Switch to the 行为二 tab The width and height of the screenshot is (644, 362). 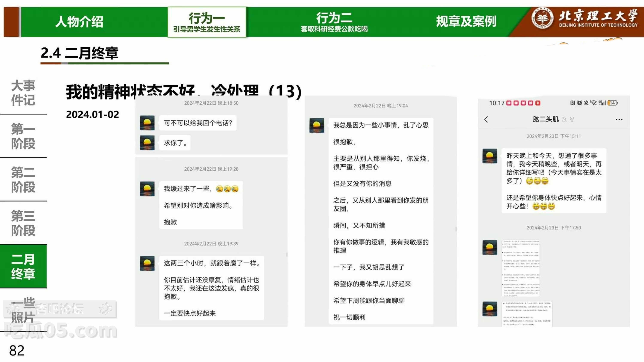(x=334, y=22)
